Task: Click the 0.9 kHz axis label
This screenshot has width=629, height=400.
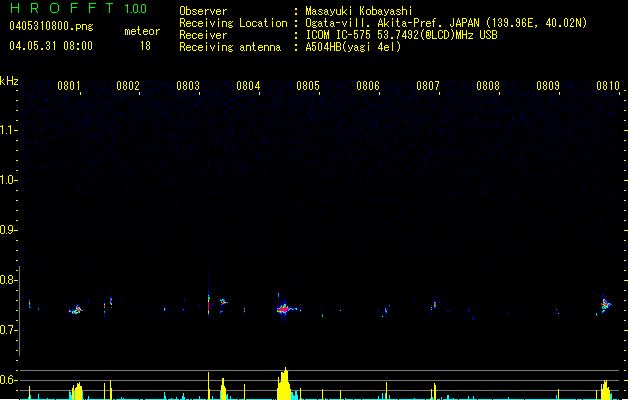Action: click(x=7, y=230)
